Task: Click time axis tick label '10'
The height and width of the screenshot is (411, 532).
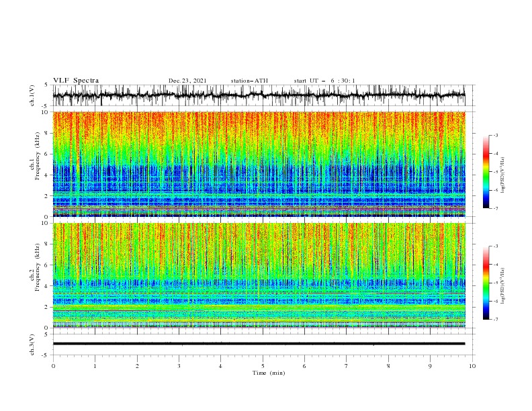Action: pyautogui.click(x=472, y=366)
